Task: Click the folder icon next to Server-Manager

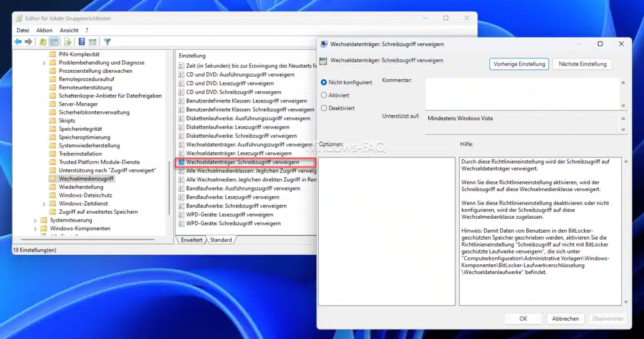Action: (x=53, y=104)
